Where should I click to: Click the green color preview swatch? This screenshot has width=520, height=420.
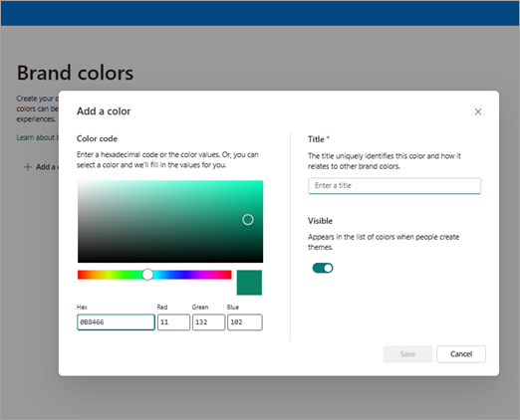(x=249, y=283)
